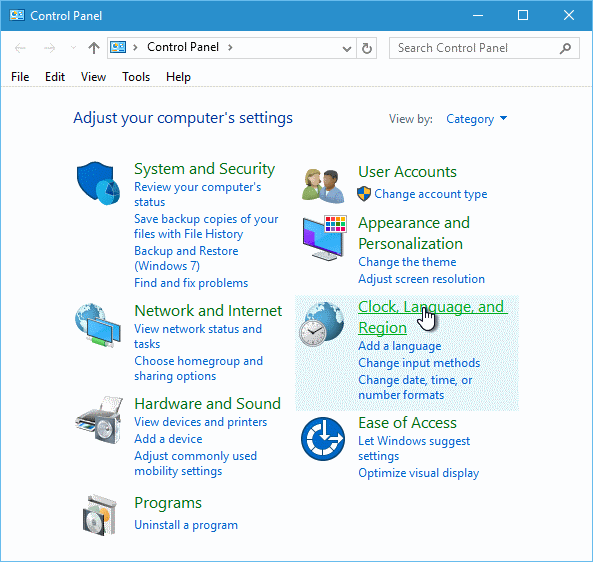Open the Programs disc box icon
The image size is (593, 562).
[x=99, y=515]
